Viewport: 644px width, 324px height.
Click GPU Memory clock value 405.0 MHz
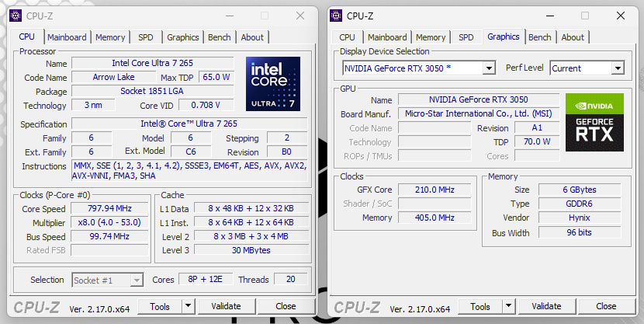point(435,218)
